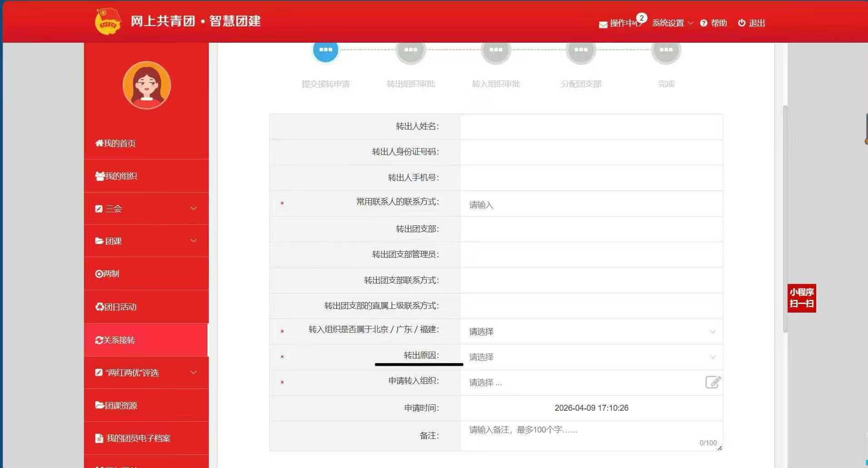Image resolution: width=868 pixels, height=468 pixels.
Task: Click the edit icon for 申请转入组织
Action: pos(713,382)
